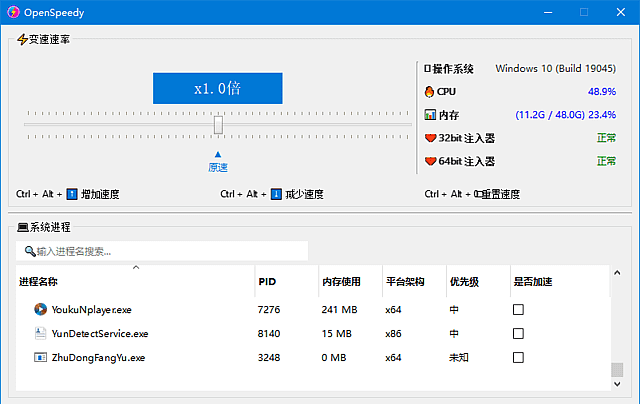Click the CPU usage value 48.9%
This screenshot has height=404, width=640.
pos(602,92)
